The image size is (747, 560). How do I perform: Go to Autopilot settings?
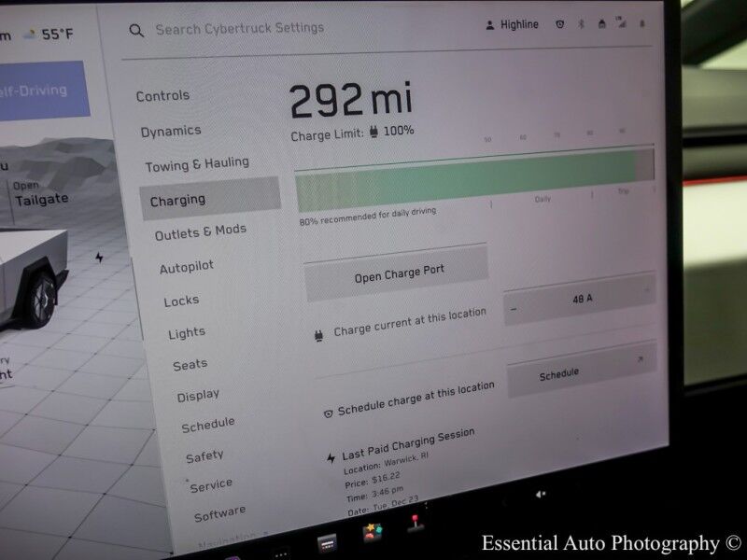186,268
